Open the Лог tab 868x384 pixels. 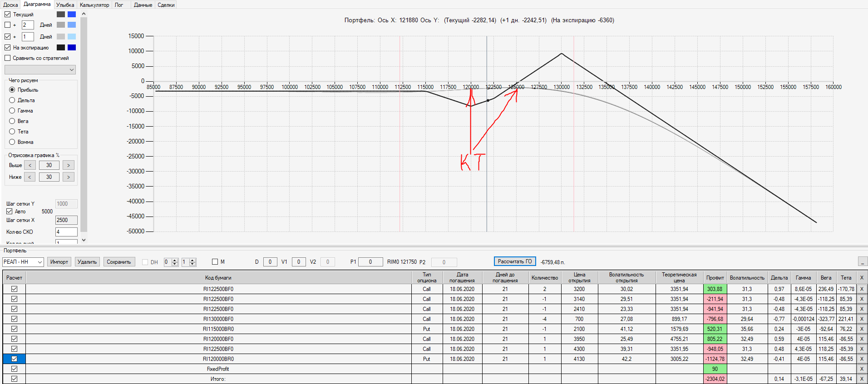point(119,5)
